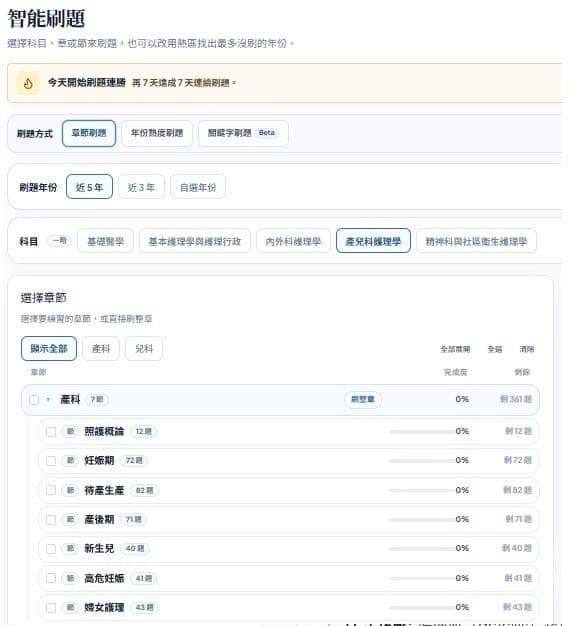The height and width of the screenshot is (626, 570).
Task: Click the 節 badge next to 高危妊娠
Action: pos(70,578)
